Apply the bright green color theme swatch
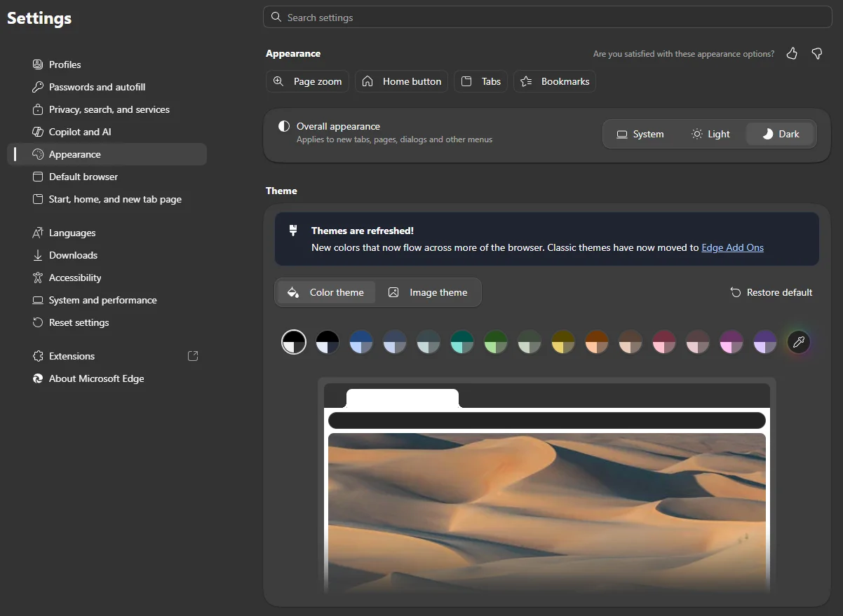The image size is (843, 616). [496, 342]
